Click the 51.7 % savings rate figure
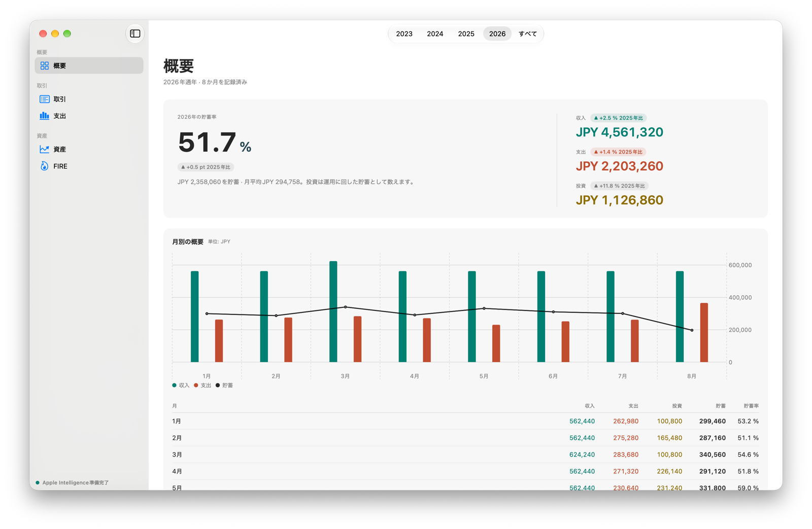 (215, 142)
